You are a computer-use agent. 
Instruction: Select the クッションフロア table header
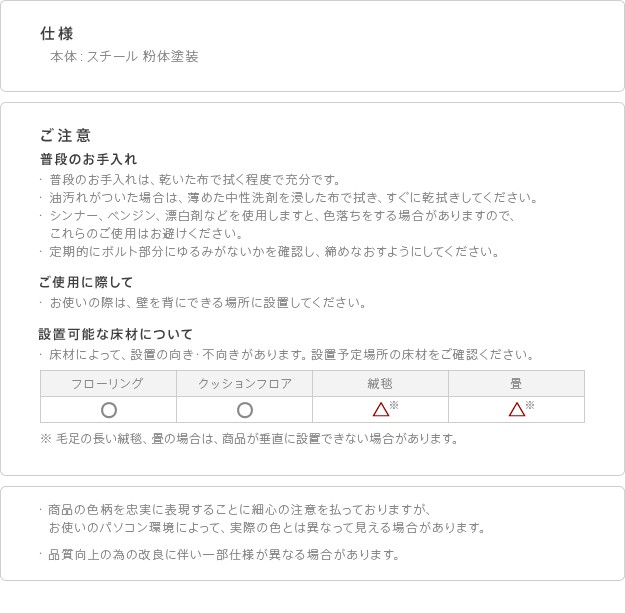coord(244,384)
